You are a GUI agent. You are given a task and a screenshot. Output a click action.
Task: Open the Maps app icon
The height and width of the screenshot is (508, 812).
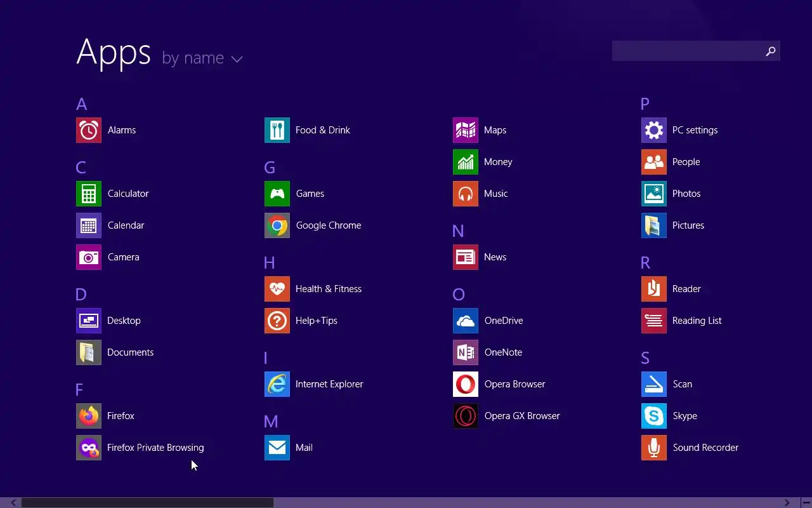[466, 130]
